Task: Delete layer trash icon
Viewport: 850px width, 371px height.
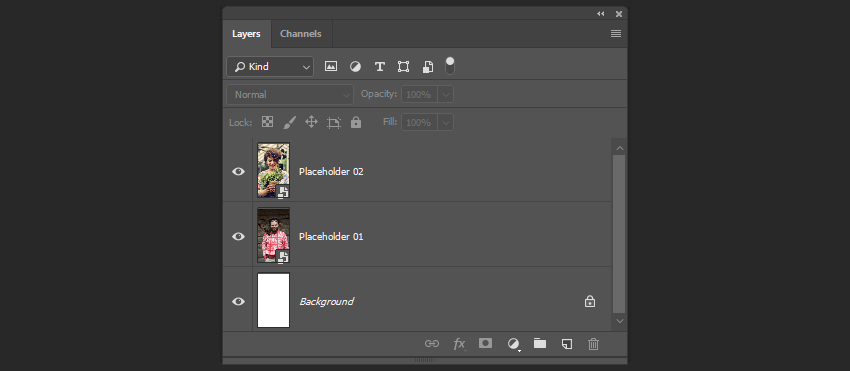Action: coord(594,343)
